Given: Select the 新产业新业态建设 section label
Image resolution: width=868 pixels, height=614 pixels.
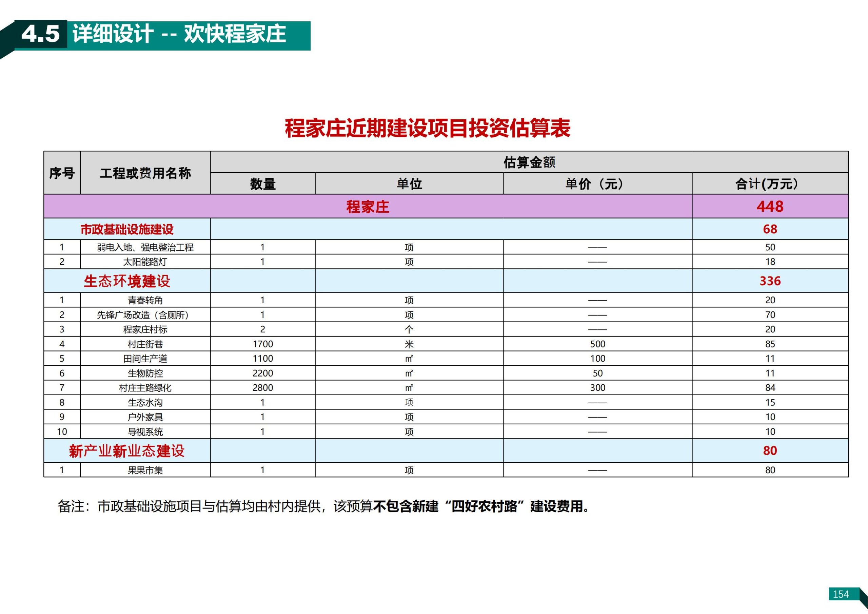Looking at the screenshot, I should [127, 451].
